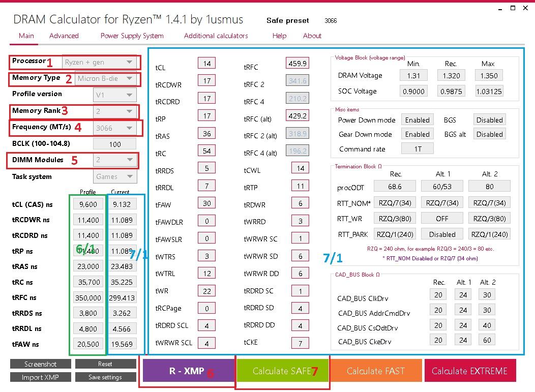Open the Memory Type dropdown
535x392 pixels.
pos(105,78)
